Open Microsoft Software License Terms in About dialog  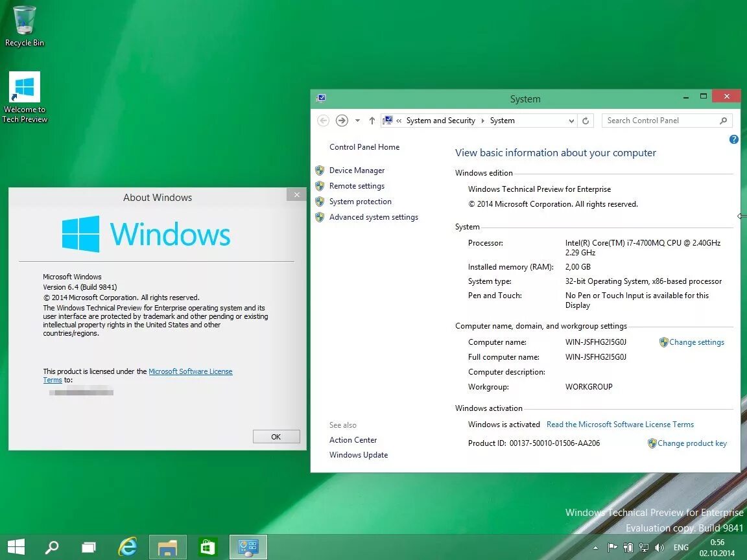click(190, 371)
